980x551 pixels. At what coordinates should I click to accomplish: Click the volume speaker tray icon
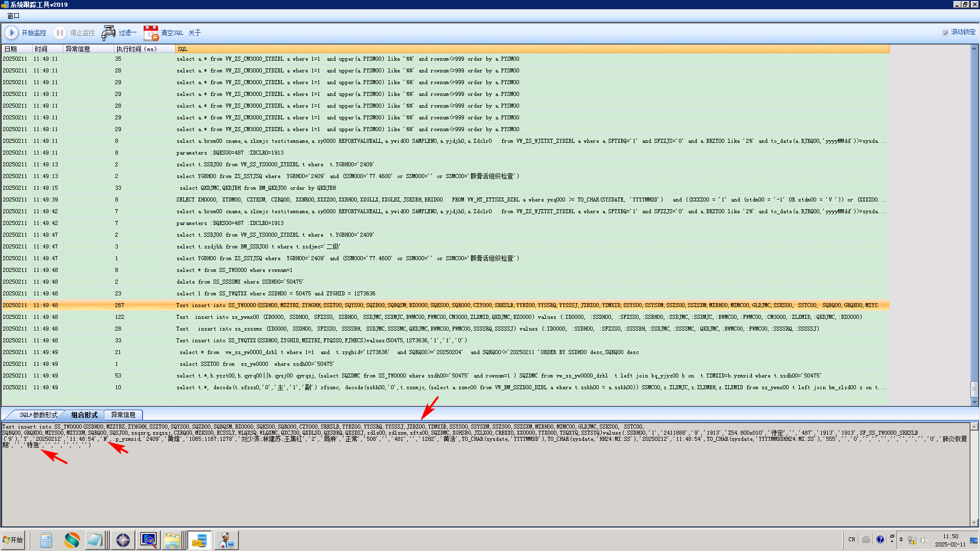923,540
